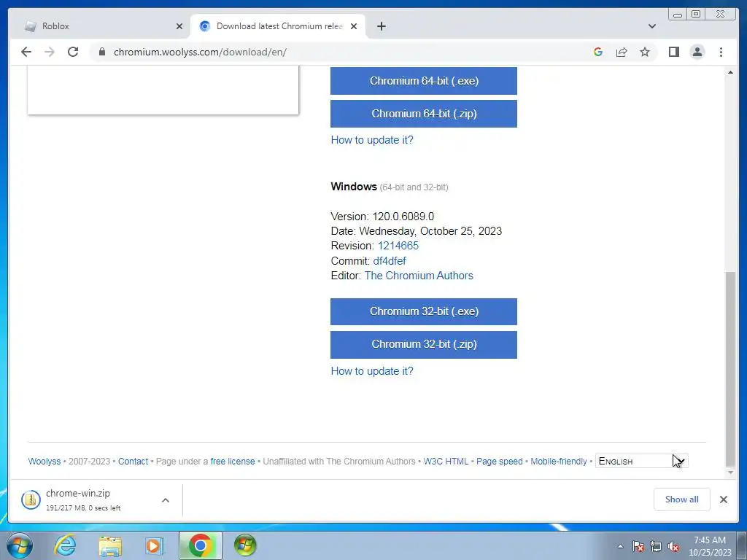The height and width of the screenshot is (560, 747).
Task: Click the Chrome taskbar icon
Action: [x=201, y=545]
